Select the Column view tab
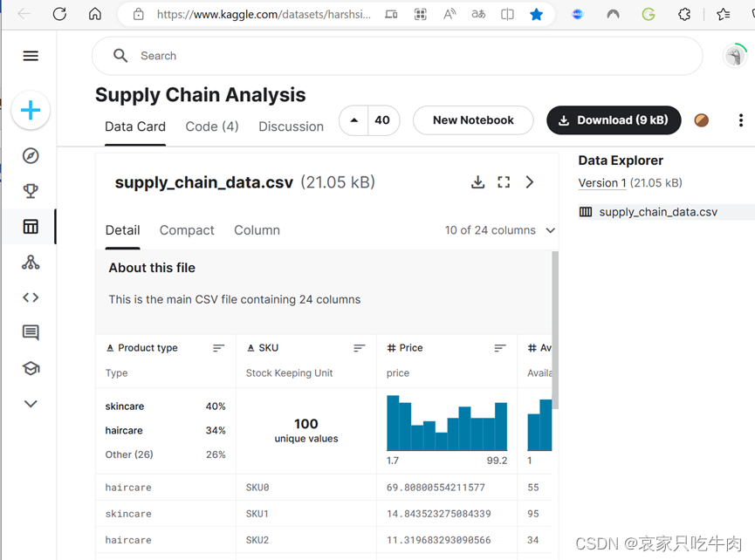The height and width of the screenshot is (560, 755). point(257,230)
